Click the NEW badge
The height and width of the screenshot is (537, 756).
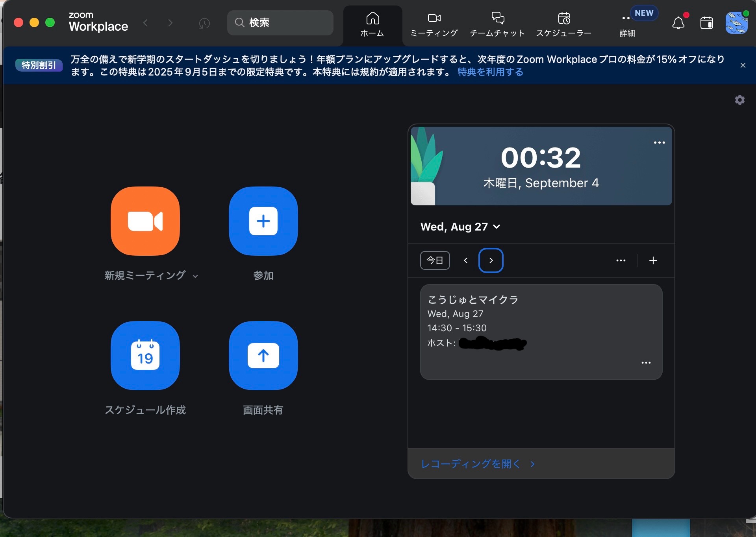pos(644,13)
